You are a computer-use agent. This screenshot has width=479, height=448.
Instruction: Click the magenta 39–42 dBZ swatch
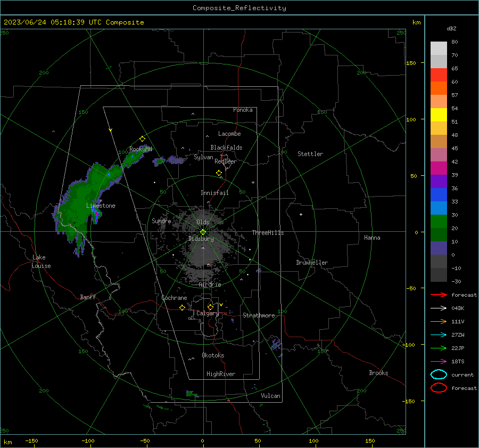439,168
